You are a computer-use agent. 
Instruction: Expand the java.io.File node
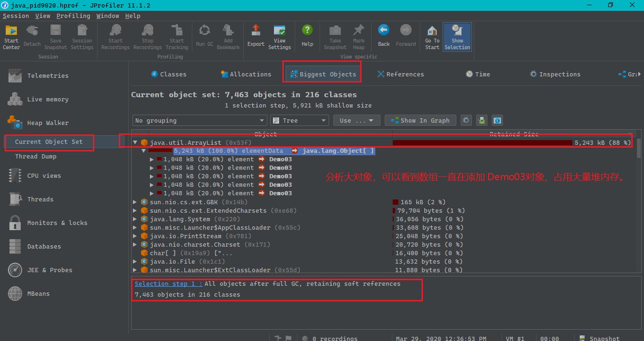tap(135, 261)
